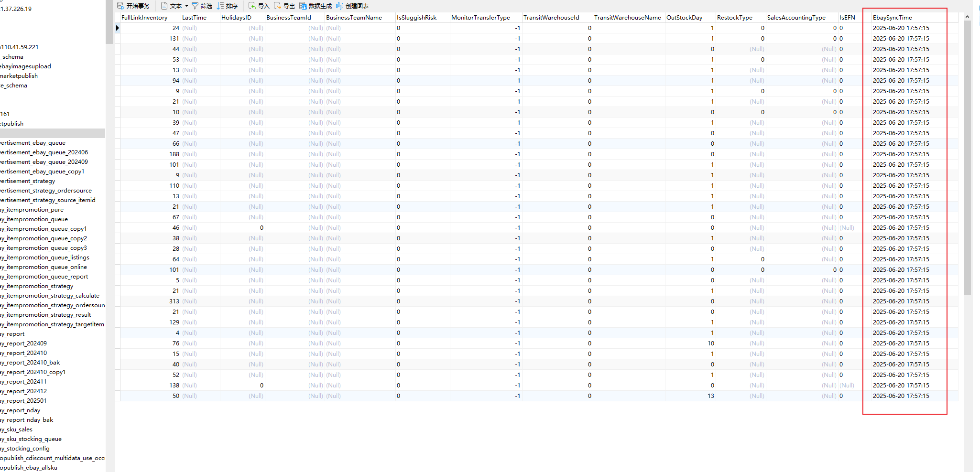
Task: Click the 数据生成 data generation icon
Action: coord(303,6)
